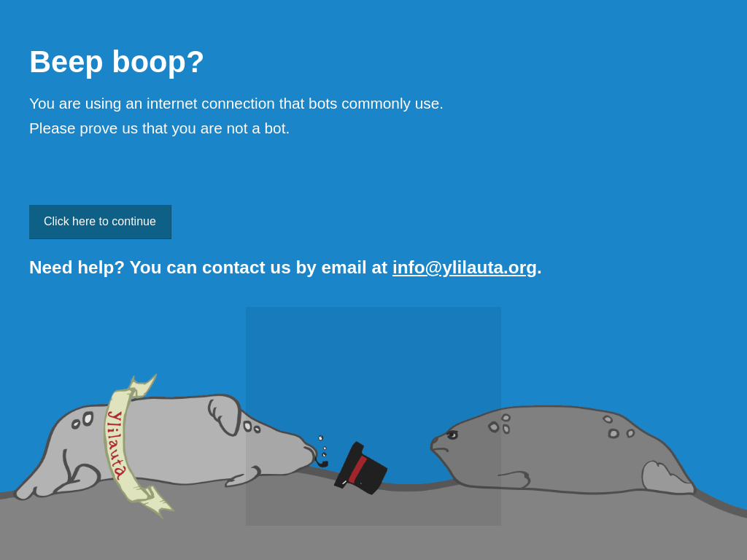Click the fallen black top hat

point(360,468)
